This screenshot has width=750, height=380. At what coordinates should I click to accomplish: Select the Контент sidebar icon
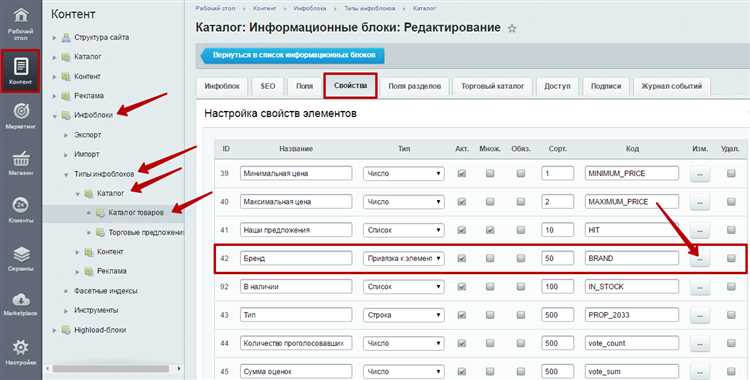click(x=21, y=67)
